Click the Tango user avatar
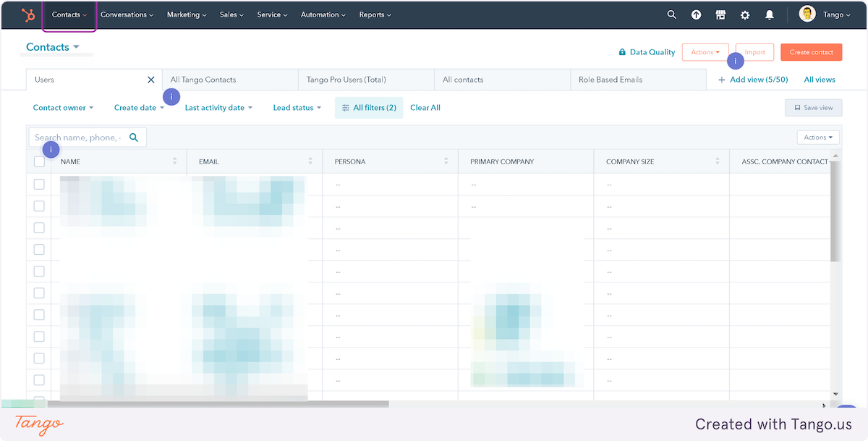868x441 pixels. point(807,14)
